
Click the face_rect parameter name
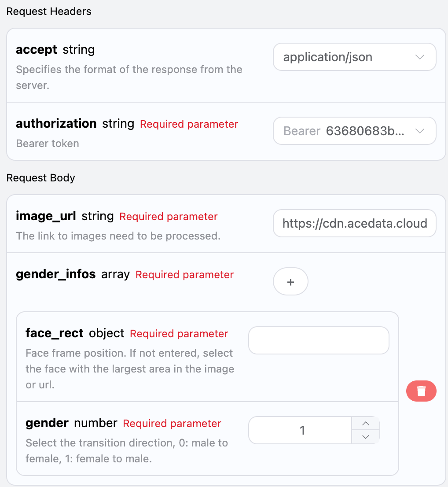point(55,333)
